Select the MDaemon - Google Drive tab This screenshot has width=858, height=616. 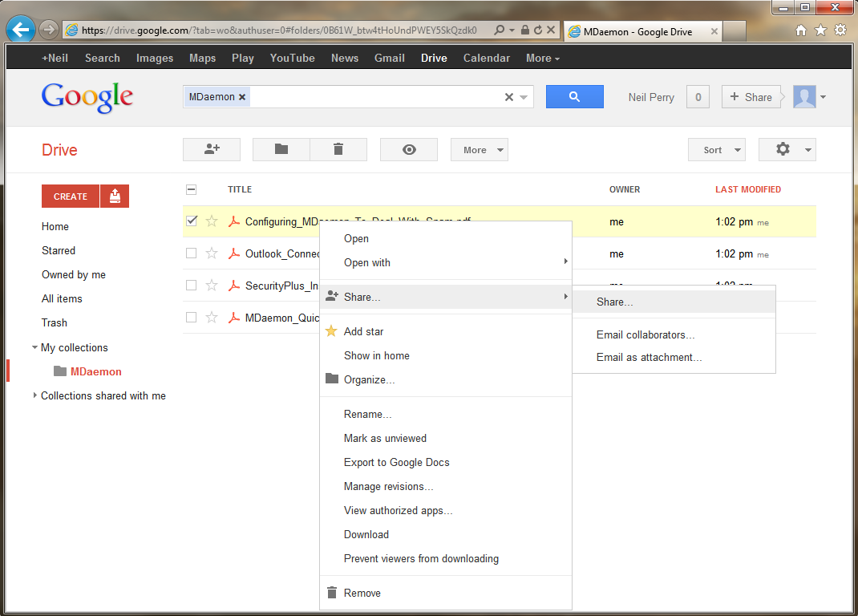click(643, 32)
